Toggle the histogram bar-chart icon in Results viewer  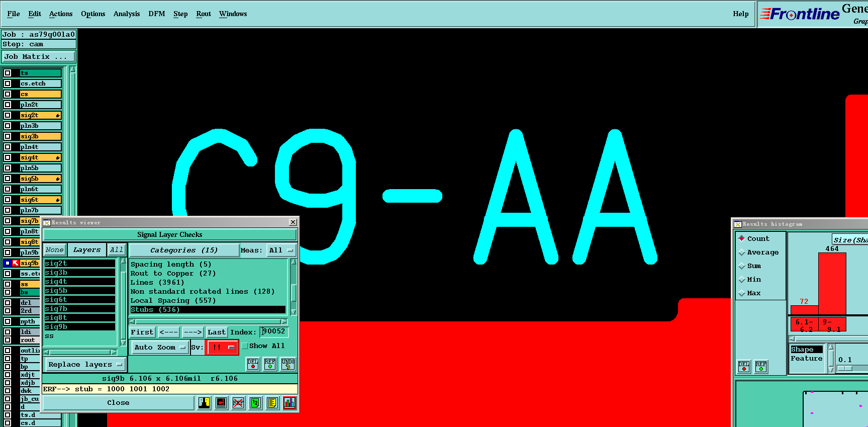[x=290, y=403]
